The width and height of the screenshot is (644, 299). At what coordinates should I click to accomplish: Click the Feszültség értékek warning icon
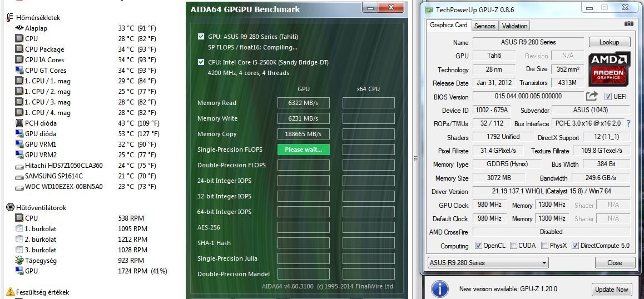pyautogui.click(x=10, y=292)
